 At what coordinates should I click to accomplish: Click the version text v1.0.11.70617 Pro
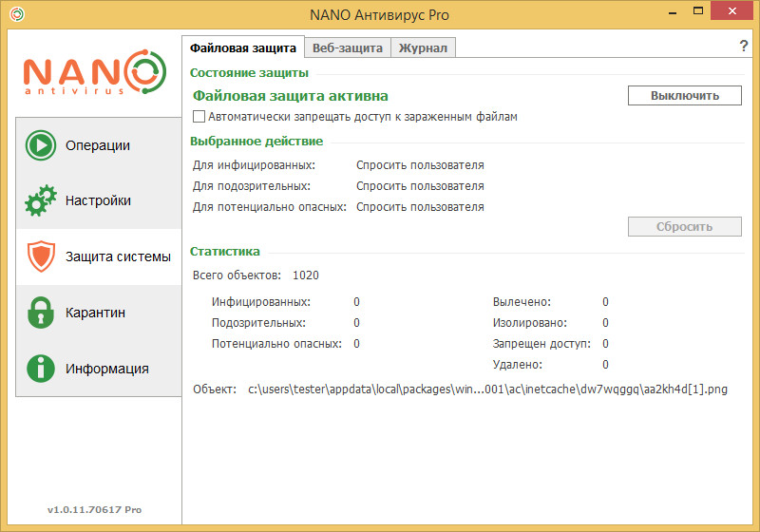(94, 509)
